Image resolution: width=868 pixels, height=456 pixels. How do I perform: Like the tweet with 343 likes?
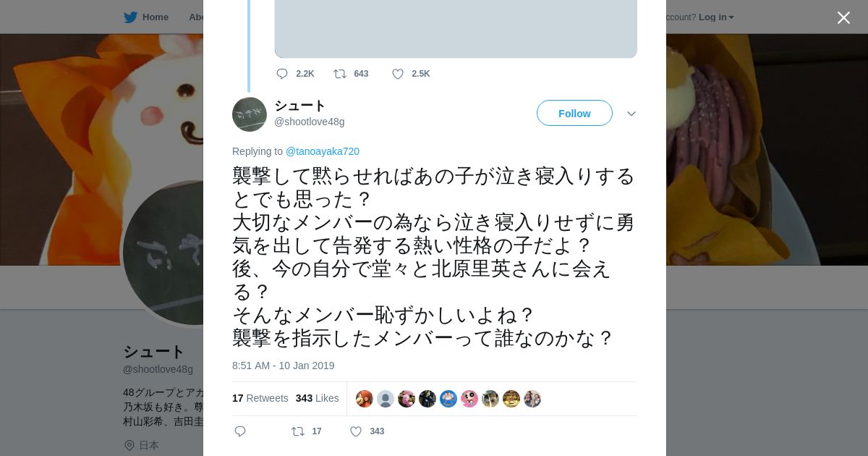(356, 431)
